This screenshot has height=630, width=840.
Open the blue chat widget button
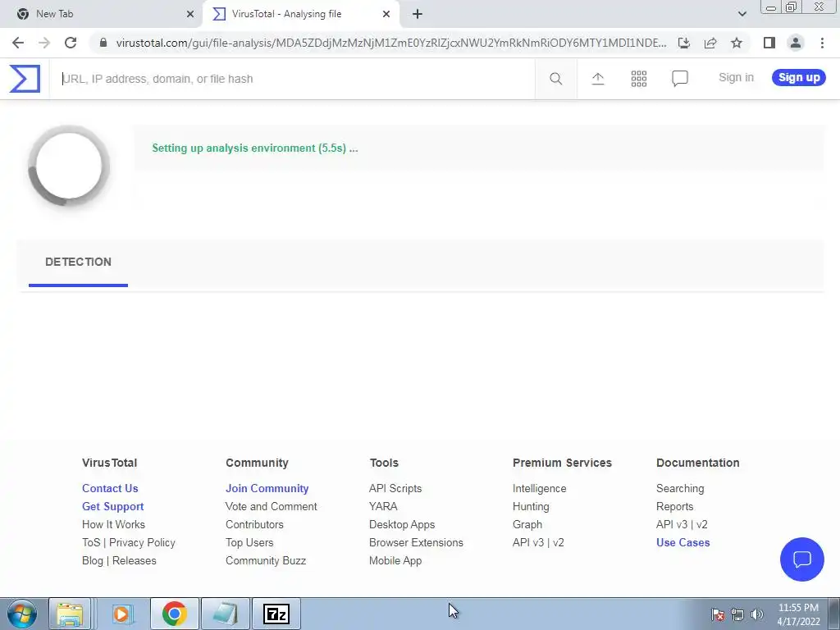(802, 559)
